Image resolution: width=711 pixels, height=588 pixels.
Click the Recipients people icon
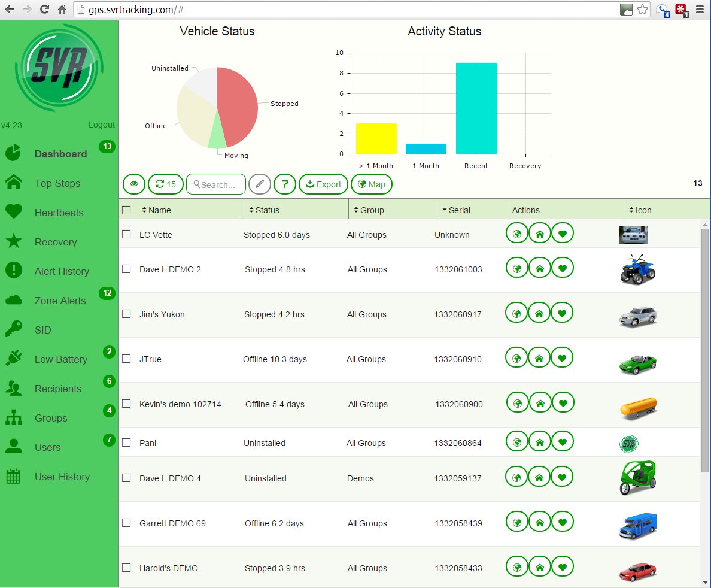pyautogui.click(x=14, y=388)
